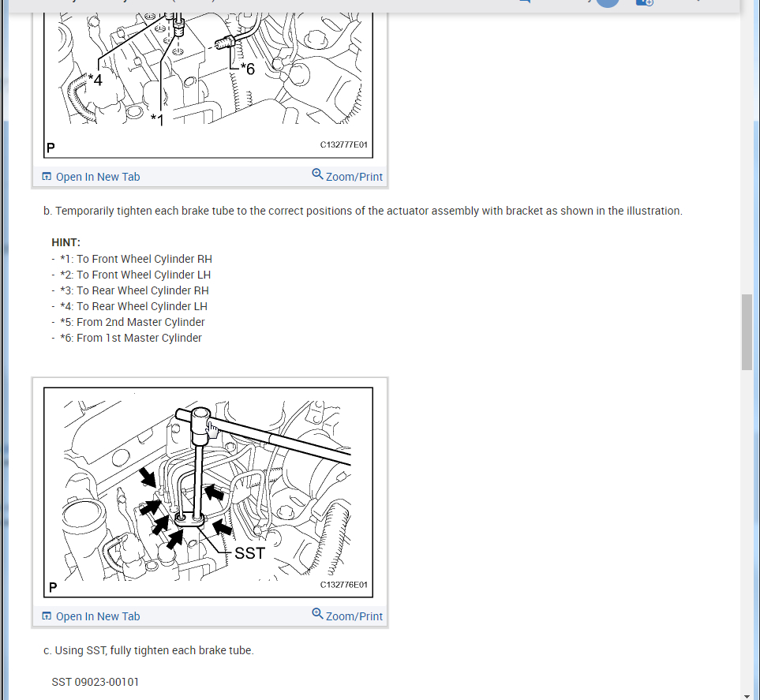
Task: Click the brake tube illustration C132777E01
Action: (x=208, y=84)
